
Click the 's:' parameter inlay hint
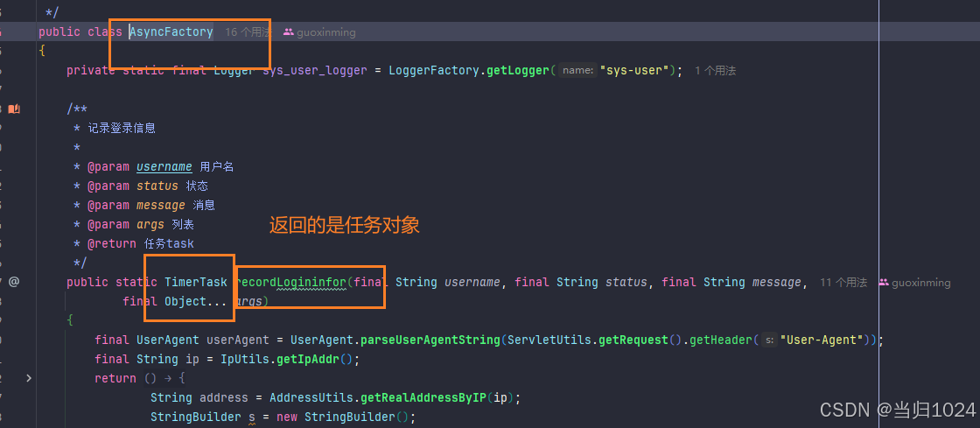[x=769, y=340]
